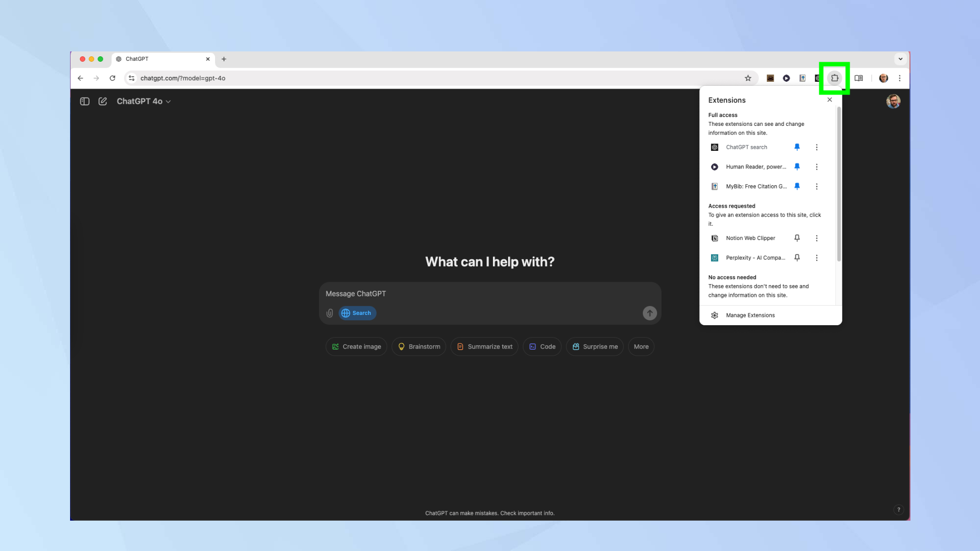The image size is (980, 551).
Task: Click the Surprise me button
Action: (x=596, y=346)
